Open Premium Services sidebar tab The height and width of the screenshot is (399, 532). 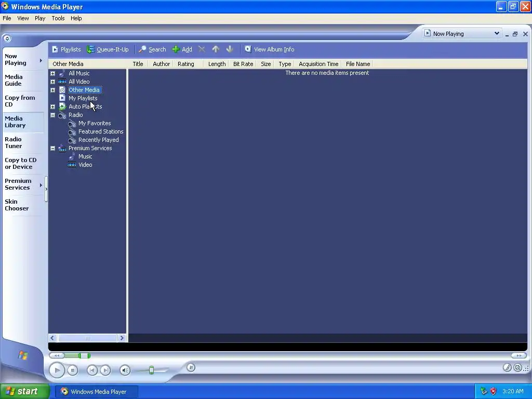(x=22, y=184)
